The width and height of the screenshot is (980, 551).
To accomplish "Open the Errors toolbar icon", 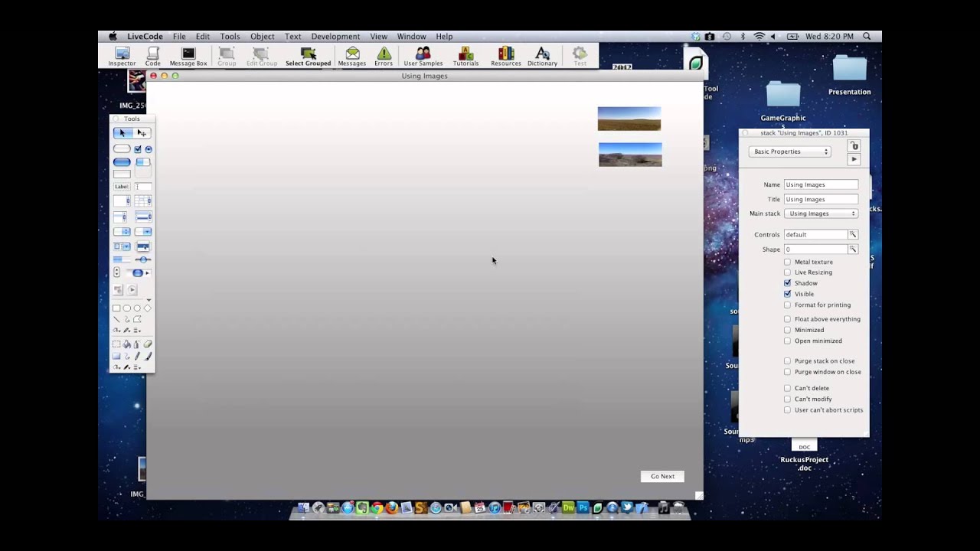I will coord(384,56).
